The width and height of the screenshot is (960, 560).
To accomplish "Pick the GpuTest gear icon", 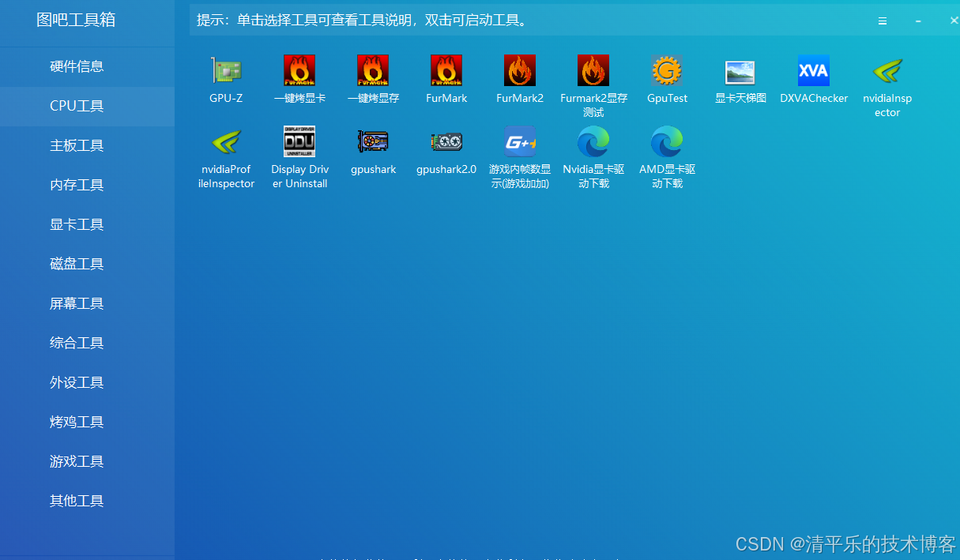I will pyautogui.click(x=667, y=70).
